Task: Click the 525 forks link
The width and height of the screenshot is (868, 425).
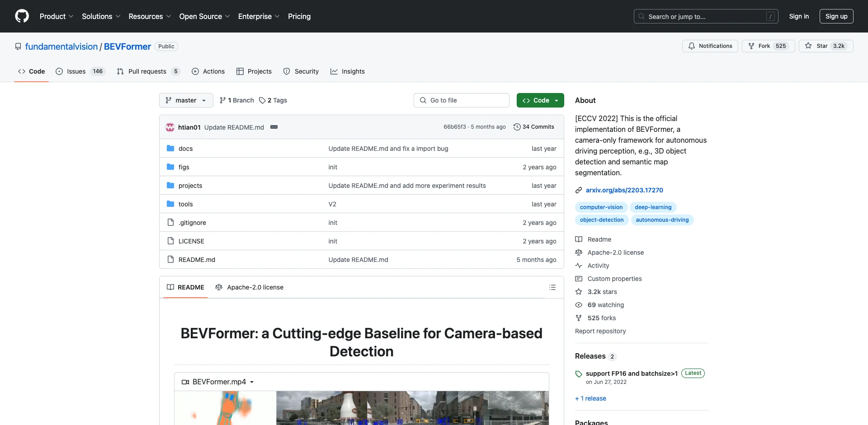Action: pyautogui.click(x=601, y=318)
